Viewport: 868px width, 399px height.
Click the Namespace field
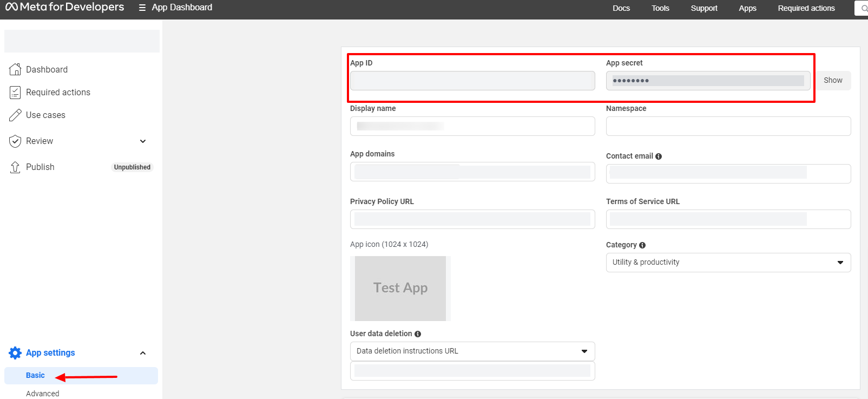(728, 126)
